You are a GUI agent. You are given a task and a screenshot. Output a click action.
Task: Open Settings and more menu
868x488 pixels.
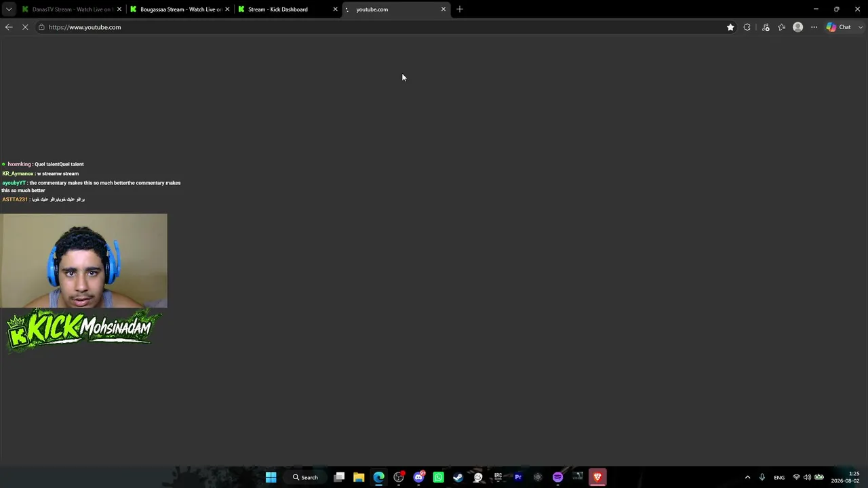[x=814, y=27]
